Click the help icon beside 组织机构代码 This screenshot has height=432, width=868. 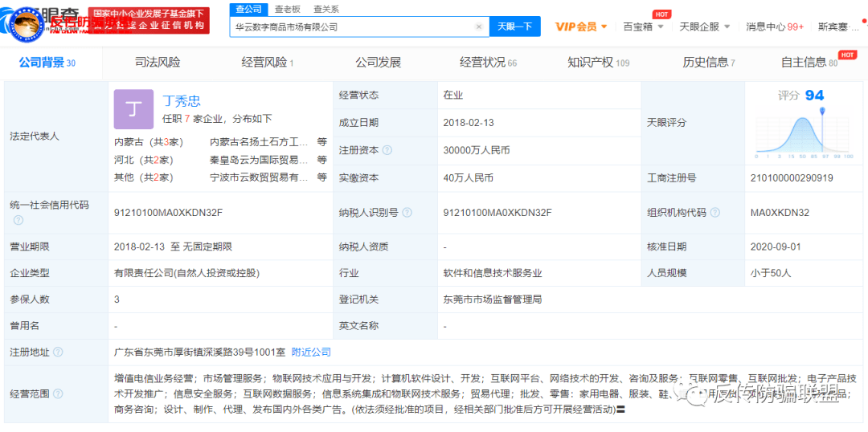pyautogui.click(x=715, y=213)
